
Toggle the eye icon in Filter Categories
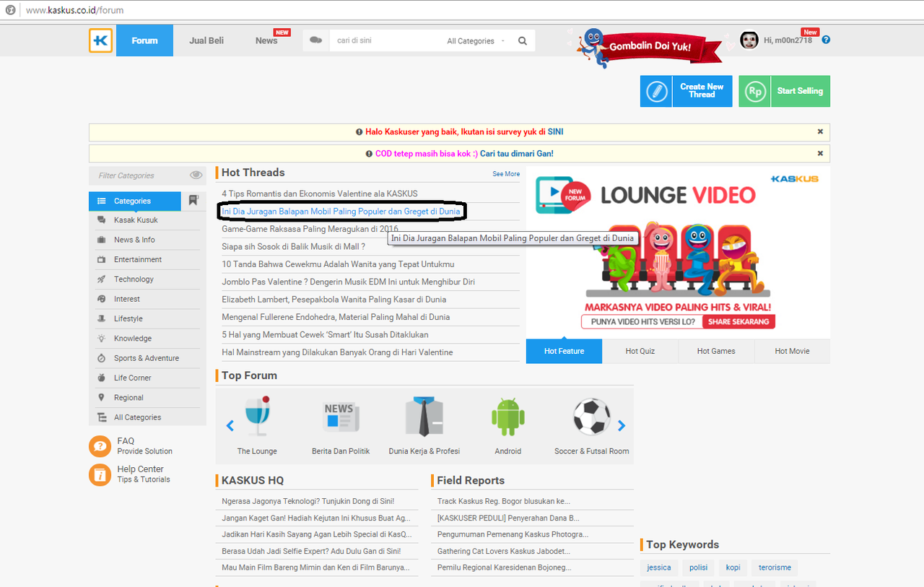196,175
